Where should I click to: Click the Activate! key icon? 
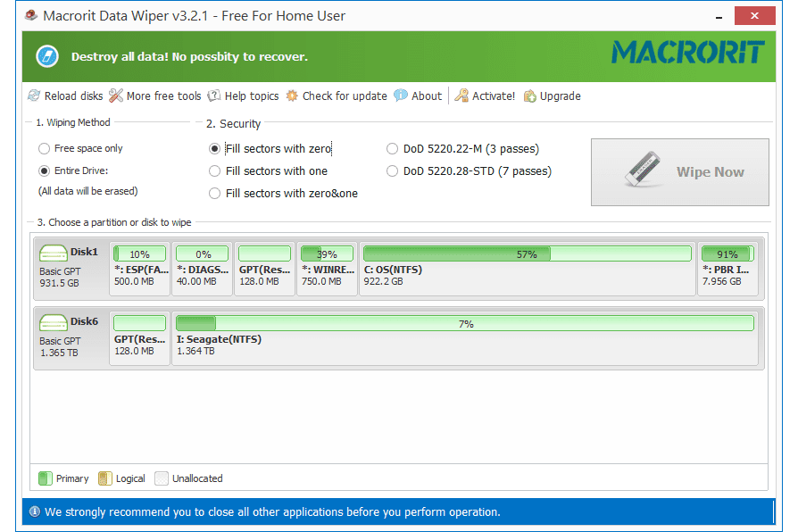click(462, 96)
